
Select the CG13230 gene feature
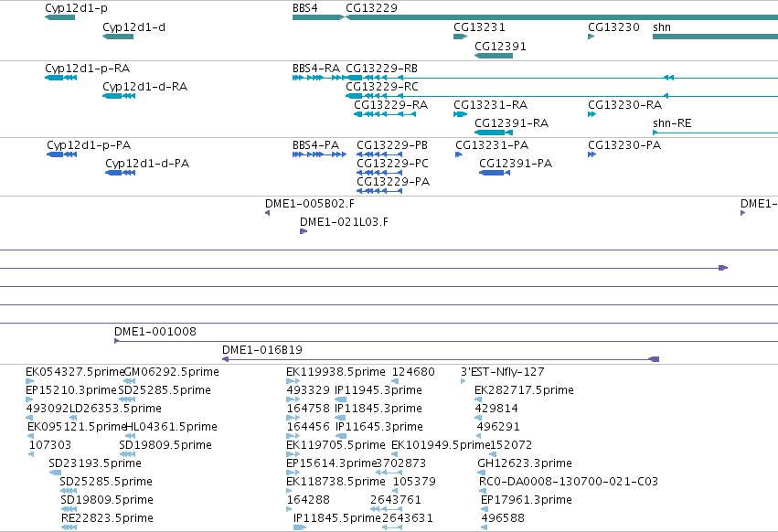point(591,37)
